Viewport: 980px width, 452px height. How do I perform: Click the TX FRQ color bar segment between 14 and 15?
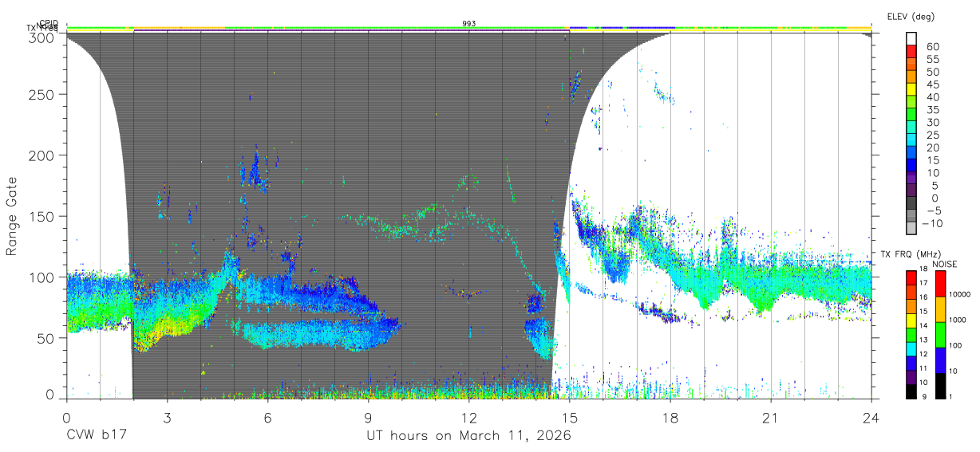(x=911, y=320)
